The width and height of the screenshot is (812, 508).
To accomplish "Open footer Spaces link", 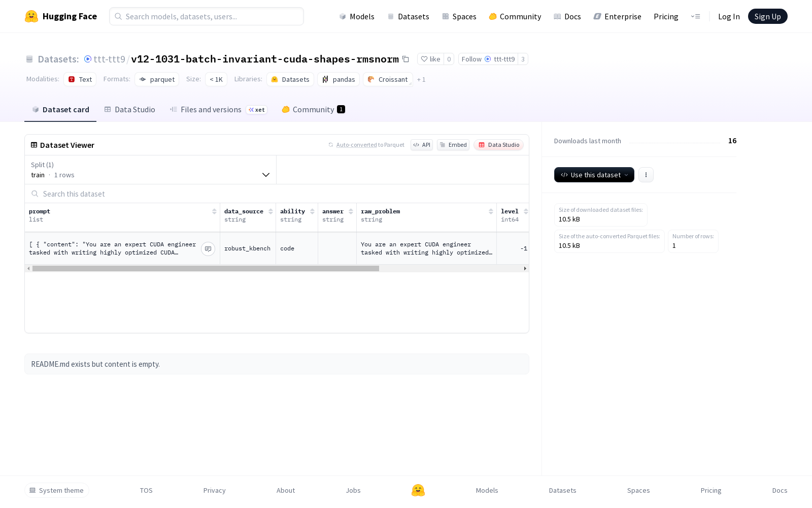I will [x=638, y=490].
